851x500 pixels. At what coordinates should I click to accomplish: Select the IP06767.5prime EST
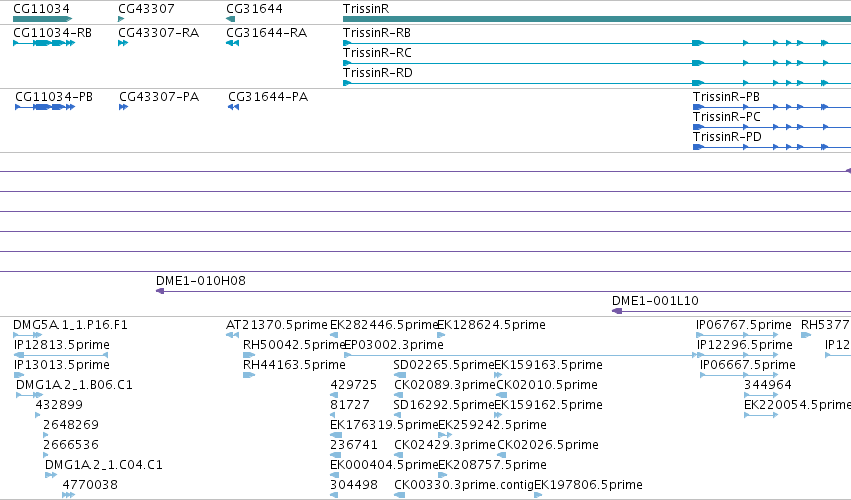tap(744, 325)
